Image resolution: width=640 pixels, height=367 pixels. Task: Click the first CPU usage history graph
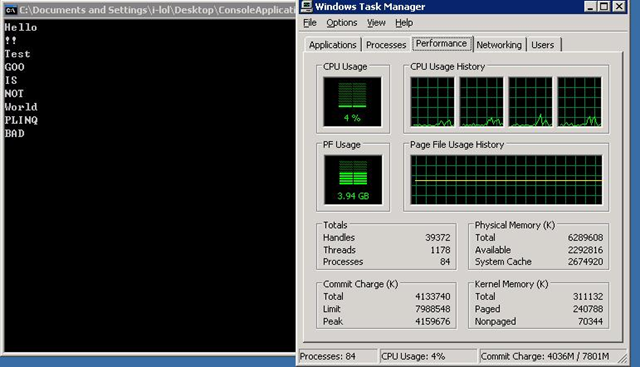pos(432,102)
